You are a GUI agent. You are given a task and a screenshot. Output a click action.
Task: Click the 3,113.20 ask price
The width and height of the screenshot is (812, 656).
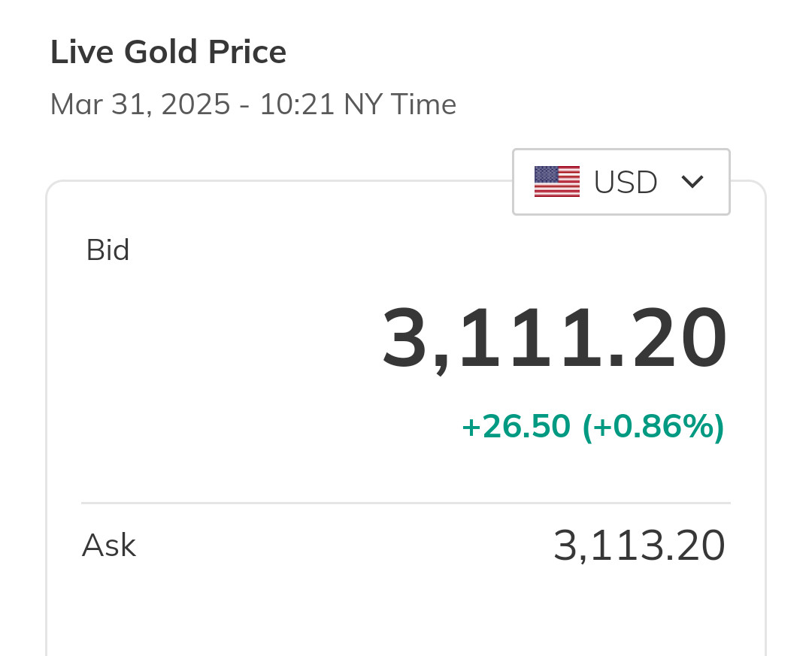click(639, 546)
